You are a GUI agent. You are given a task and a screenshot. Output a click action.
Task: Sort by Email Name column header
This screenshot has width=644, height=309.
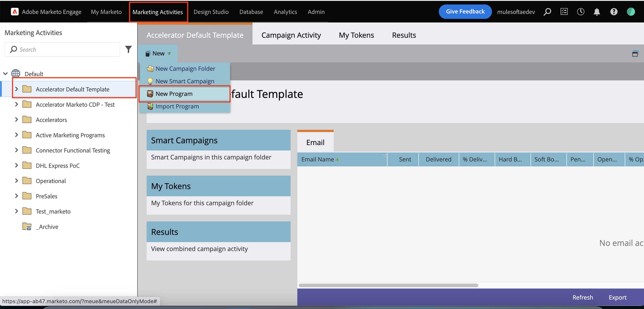(342, 159)
